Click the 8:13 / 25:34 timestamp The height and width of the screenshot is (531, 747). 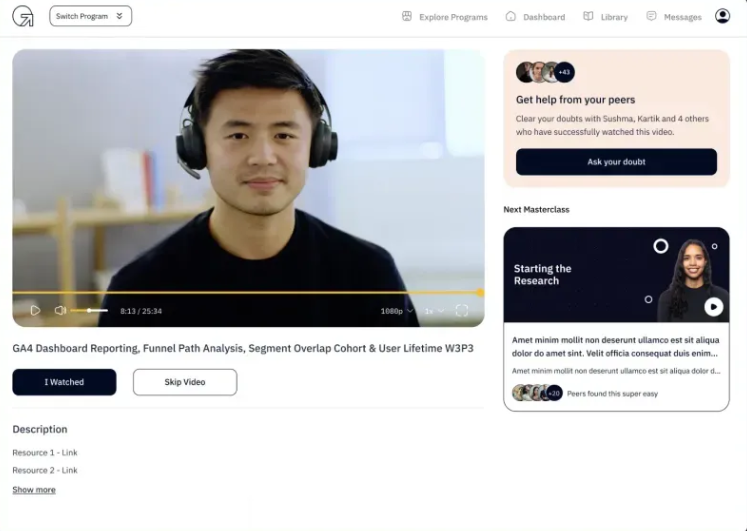coord(141,311)
